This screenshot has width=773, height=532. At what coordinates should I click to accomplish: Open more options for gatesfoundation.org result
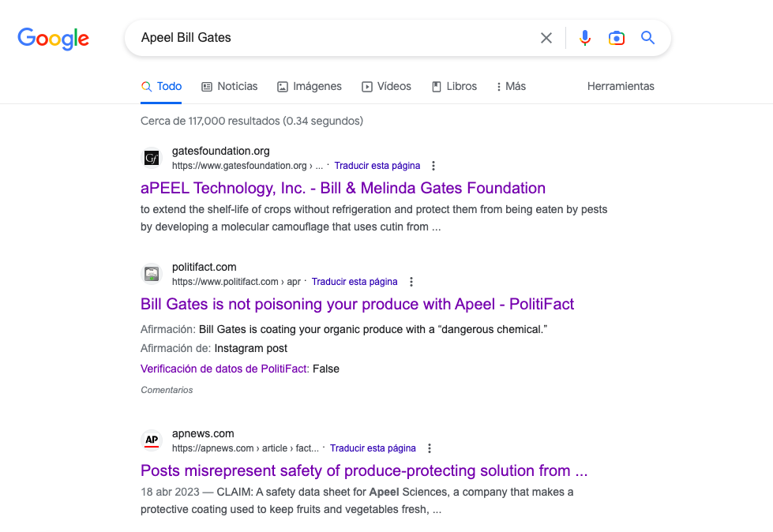(x=433, y=166)
